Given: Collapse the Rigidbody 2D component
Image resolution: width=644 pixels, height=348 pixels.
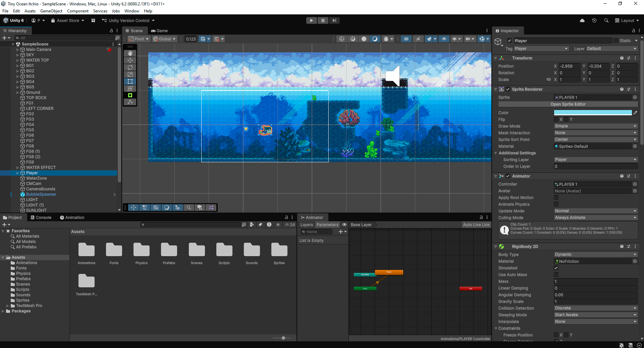Looking at the screenshot, I should pos(496,247).
